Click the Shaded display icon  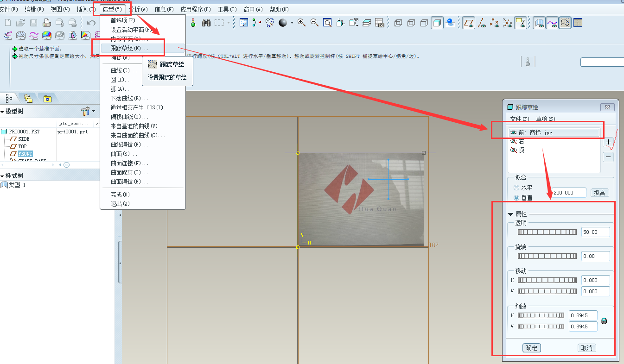[x=437, y=23]
